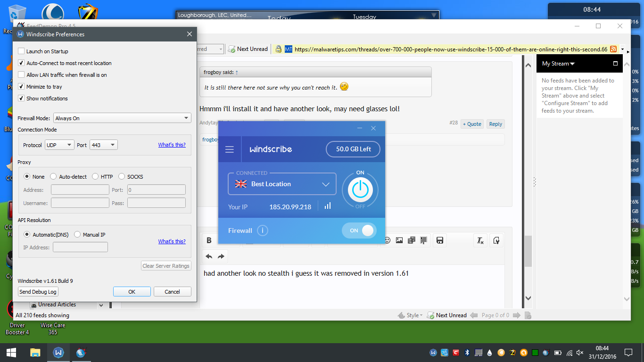This screenshot has height=362, width=644.
Task: Click the What's this link for Connection Mode
Action: [x=172, y=145]
